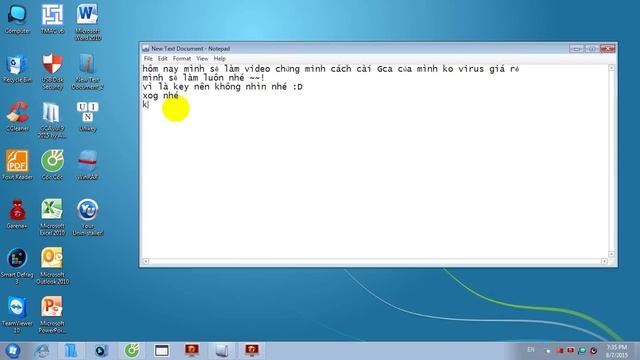640x360 pixels.
Task: Open Notepad Help menu
Action: (220, 58)
